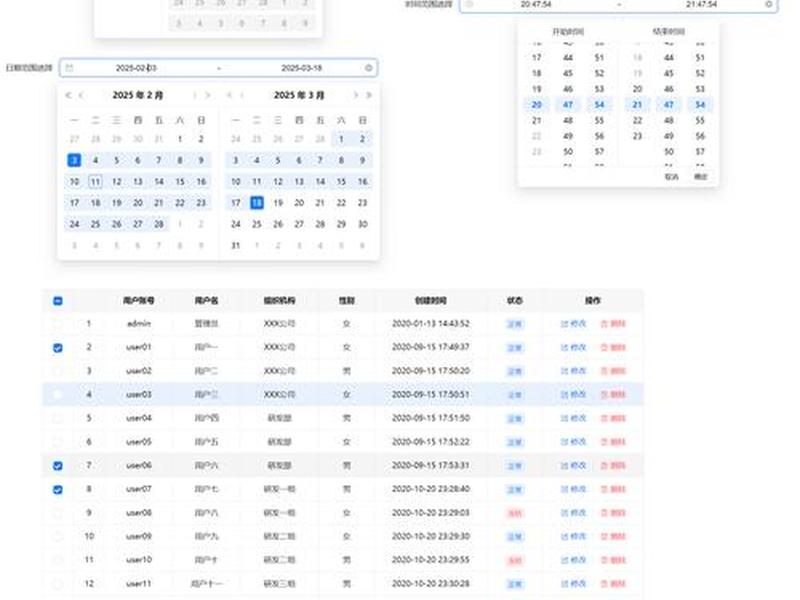800x600 pixels.
Task: Click the delete icon in the user02 row
Action: click(x=604, y=371)
